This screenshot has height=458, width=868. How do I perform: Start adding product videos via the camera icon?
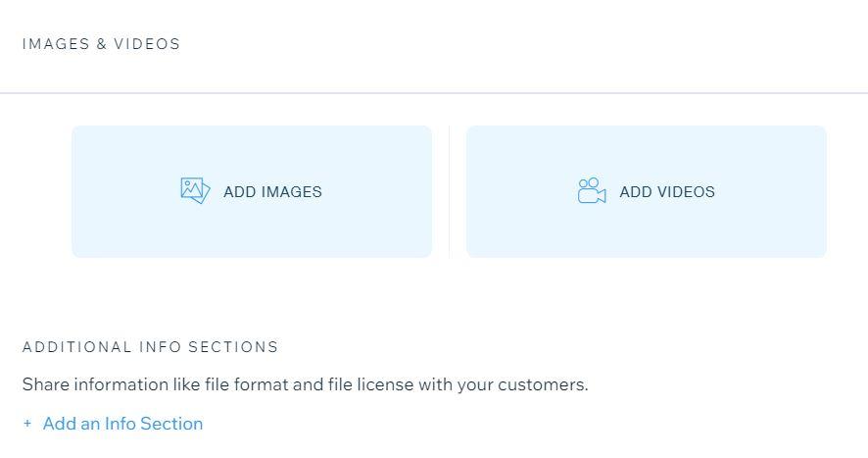(592, 190)
